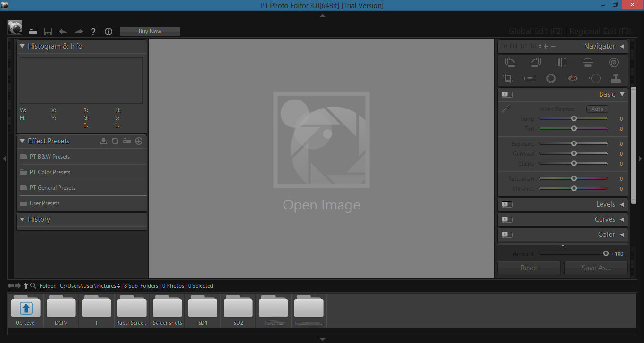Open the about info icon

tap(109, 32)
